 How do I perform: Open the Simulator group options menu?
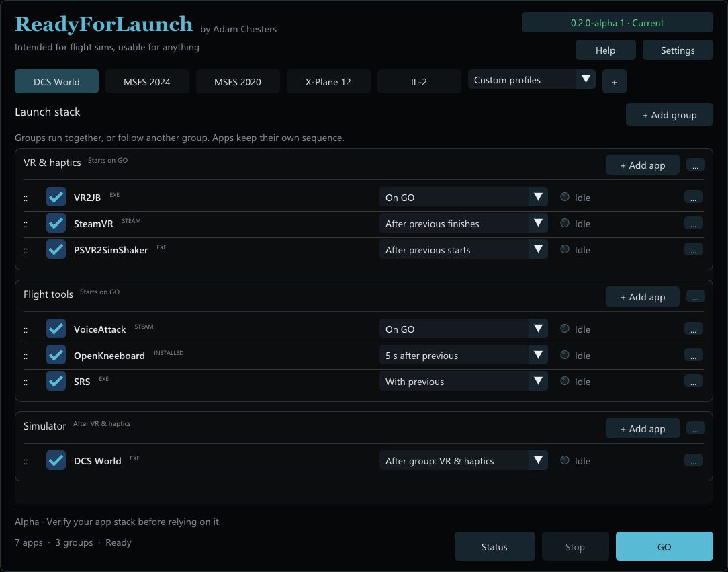coord(695,428)
